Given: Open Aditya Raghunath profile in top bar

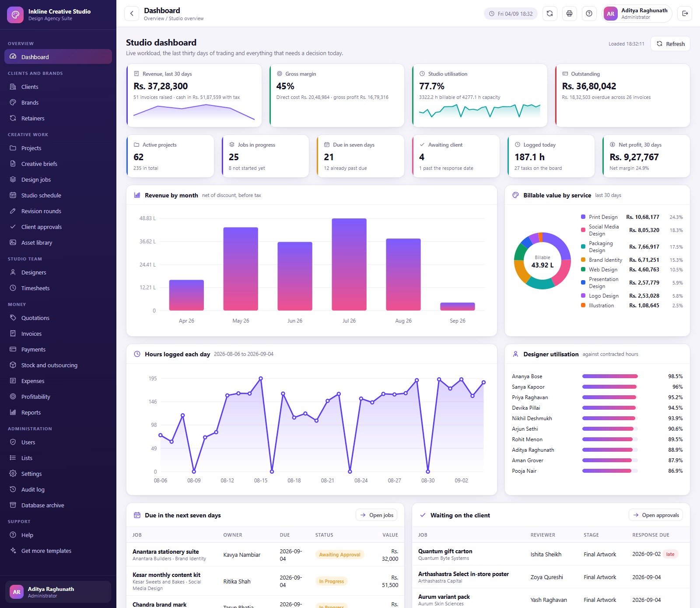Looking at the screenshot, I should pos(637,14).
